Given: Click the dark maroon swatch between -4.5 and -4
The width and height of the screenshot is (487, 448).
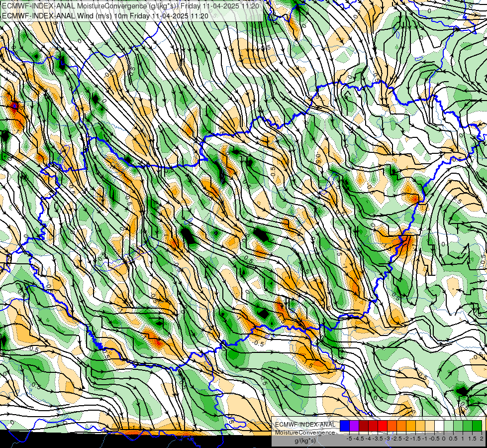Looking at the screenshot, I should pos(364,426).
